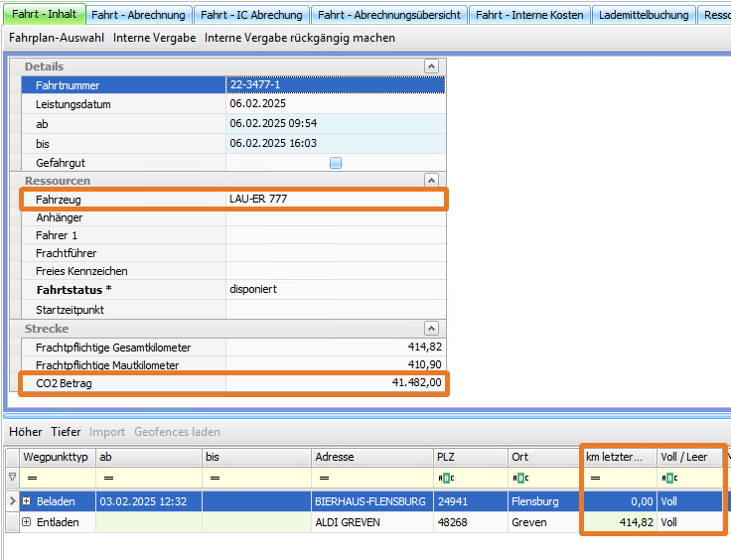Click the Fahrplan-Auswahl button

[56, 38]
